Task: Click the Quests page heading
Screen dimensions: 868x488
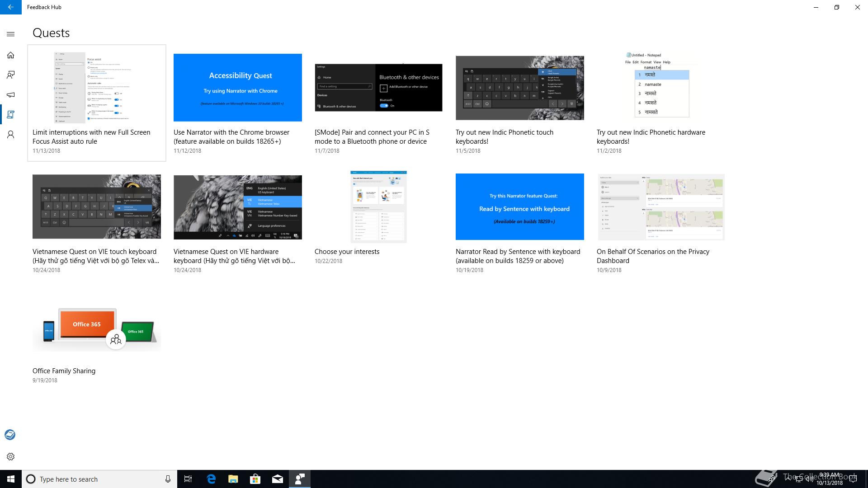Action: point(51,33)
